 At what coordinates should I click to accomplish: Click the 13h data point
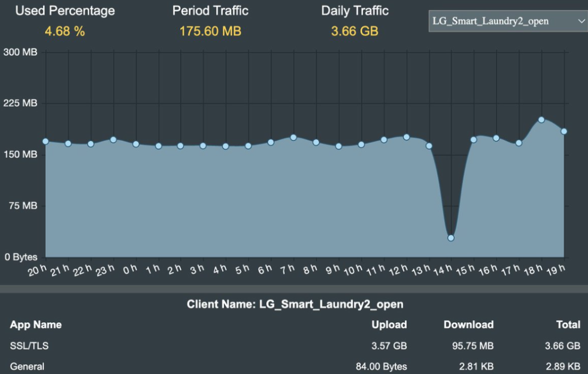click(x=429, y=146)
